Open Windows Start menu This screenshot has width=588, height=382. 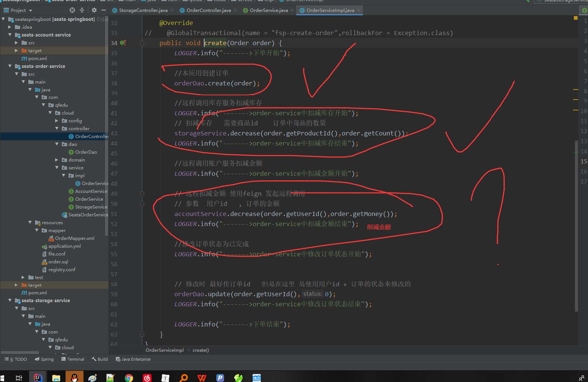[2, 378]
